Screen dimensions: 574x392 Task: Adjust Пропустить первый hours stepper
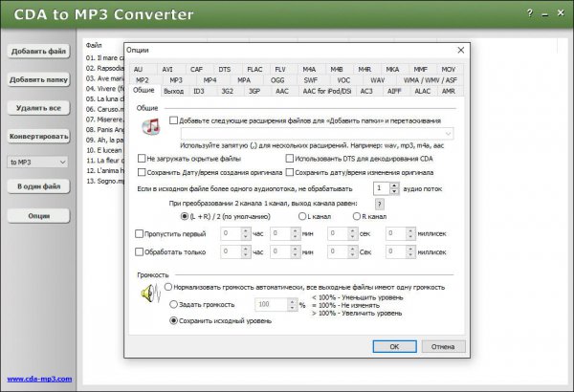tap(246, 233)
